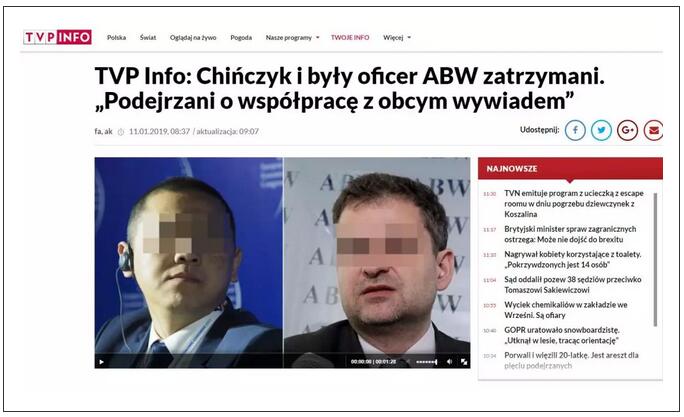Open Oglądaj na żywo live stream

[193, 38]
